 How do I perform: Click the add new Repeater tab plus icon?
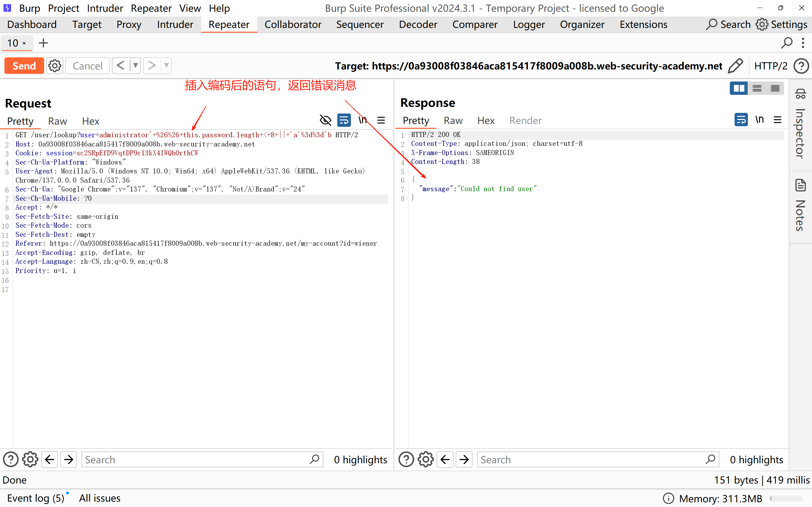coord(43,43)
